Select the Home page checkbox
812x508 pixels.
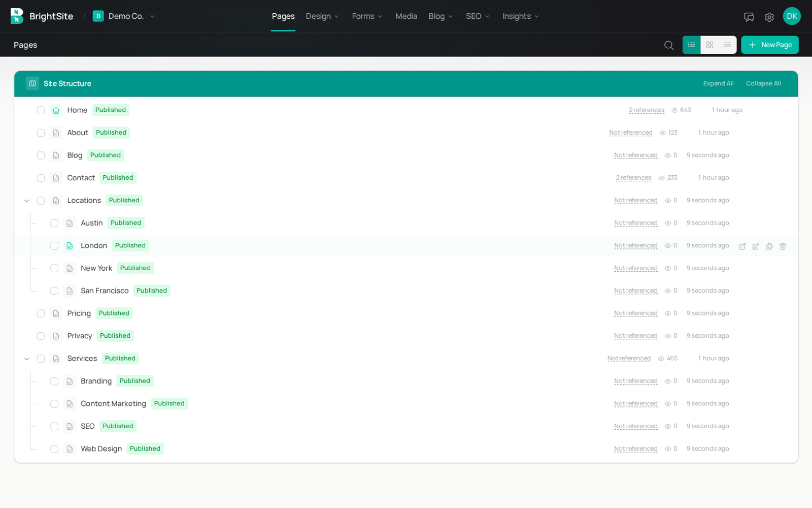tap(41, 110)
